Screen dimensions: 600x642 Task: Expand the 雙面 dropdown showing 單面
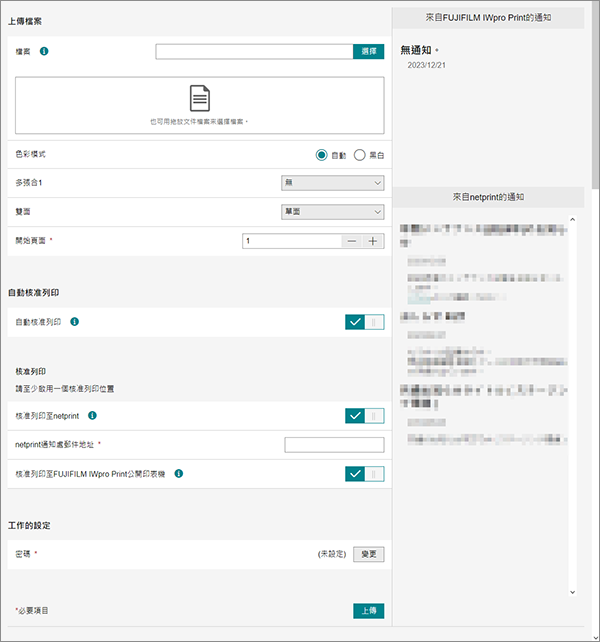(333, 212)
